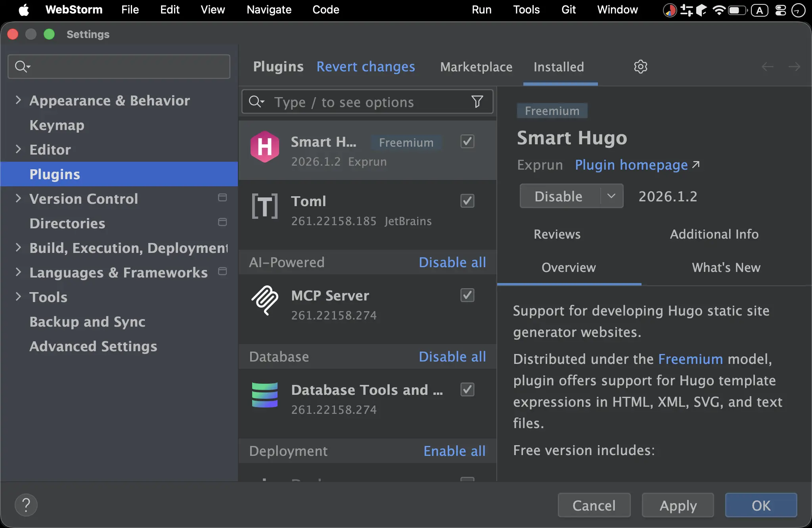This screenshot has height=528, width=812.
Task: Disable all AI-Powered plugins
Action: pyautogui.click(x=452, y=262)
